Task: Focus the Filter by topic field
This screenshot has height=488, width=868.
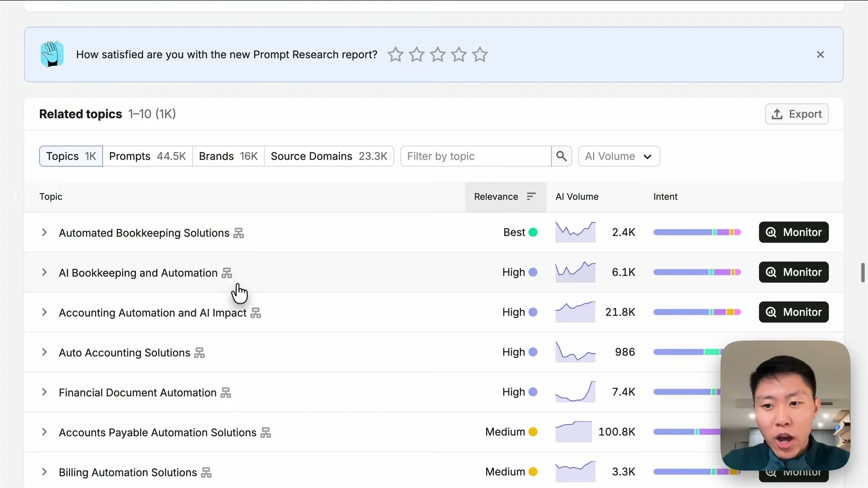Action: 476,156
